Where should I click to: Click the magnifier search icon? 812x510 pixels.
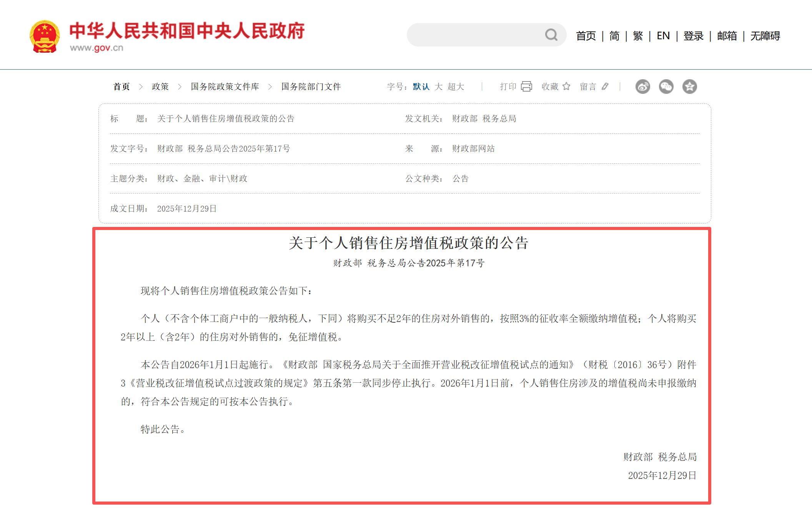(x=551, y=35)
